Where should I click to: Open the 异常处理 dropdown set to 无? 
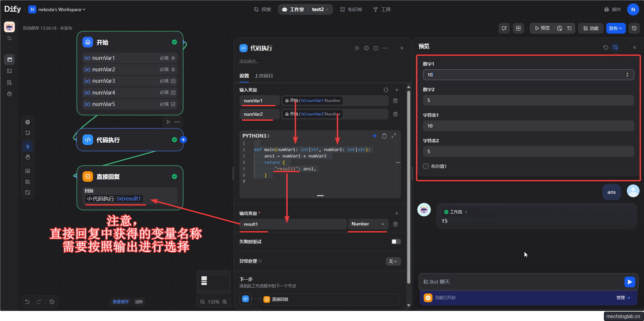[393, 261]
